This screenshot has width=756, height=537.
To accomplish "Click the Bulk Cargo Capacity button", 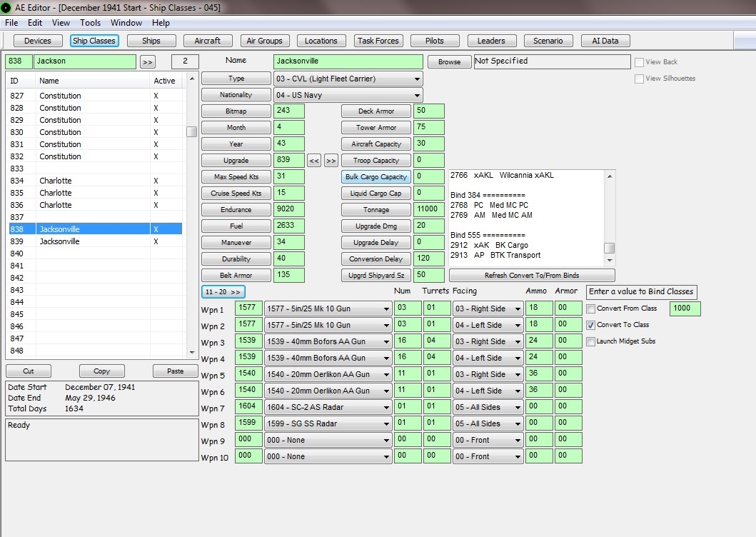I will pyautogui.click(x=376, y=177).
